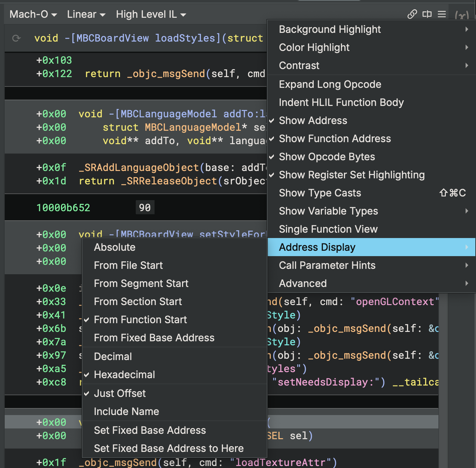Click the refresh arrow beside loadStyles function

16,38
